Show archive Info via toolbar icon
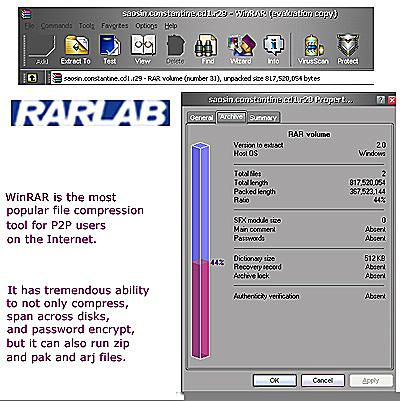Screen dimensions: 400x401 point(273,50)
